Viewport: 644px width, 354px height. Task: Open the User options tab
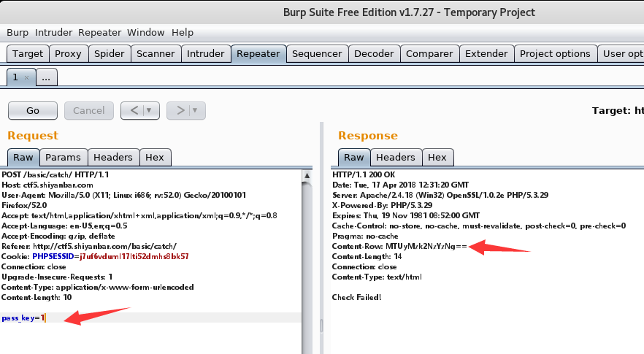point(621,54)
